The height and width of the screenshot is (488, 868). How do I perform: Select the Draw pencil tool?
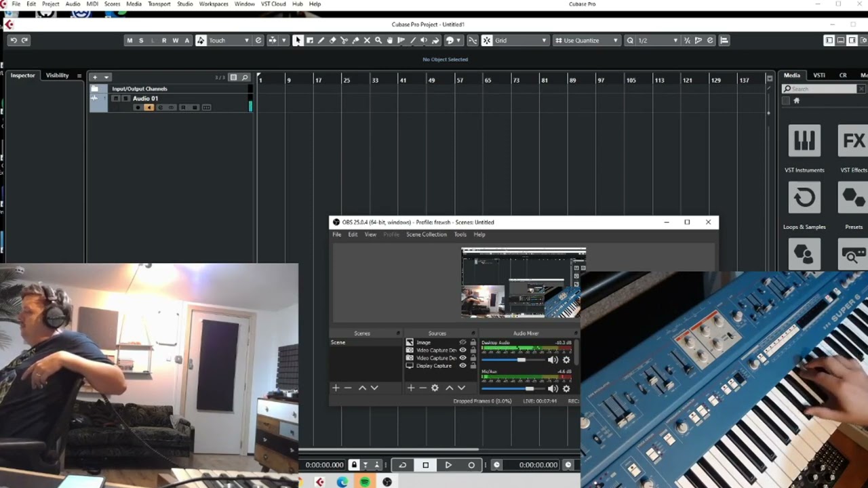[321, 41]
